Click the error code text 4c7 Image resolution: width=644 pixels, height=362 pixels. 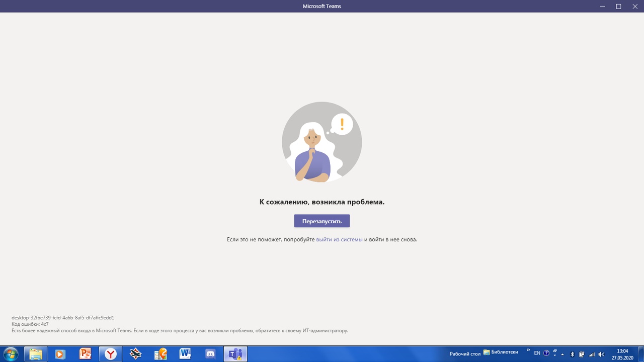click(30, 324)
